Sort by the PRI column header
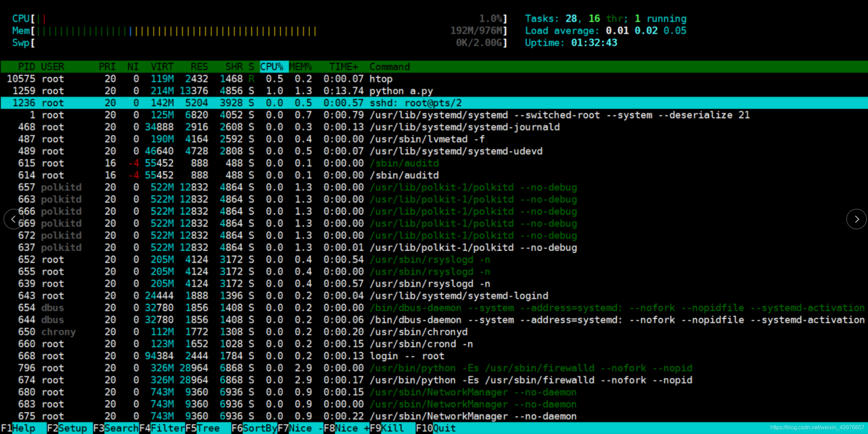Image resolution: width=868 pixels, height=434 pixels. (x=107, y=66)
